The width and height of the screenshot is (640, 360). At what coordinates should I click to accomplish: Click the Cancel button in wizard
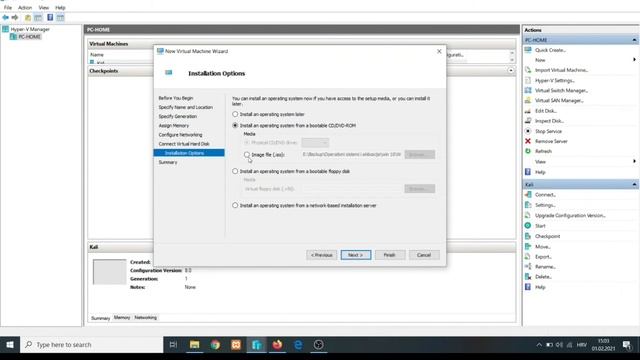point(424,255)
